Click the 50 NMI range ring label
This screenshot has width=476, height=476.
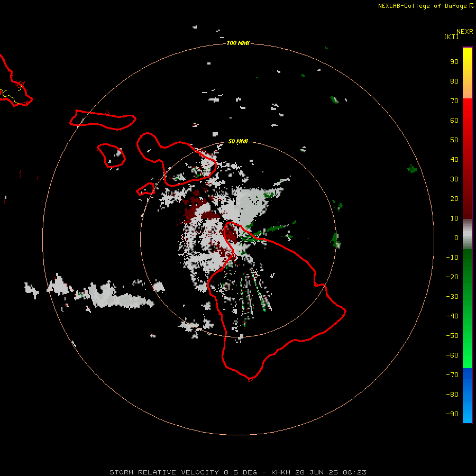(238, 141)
